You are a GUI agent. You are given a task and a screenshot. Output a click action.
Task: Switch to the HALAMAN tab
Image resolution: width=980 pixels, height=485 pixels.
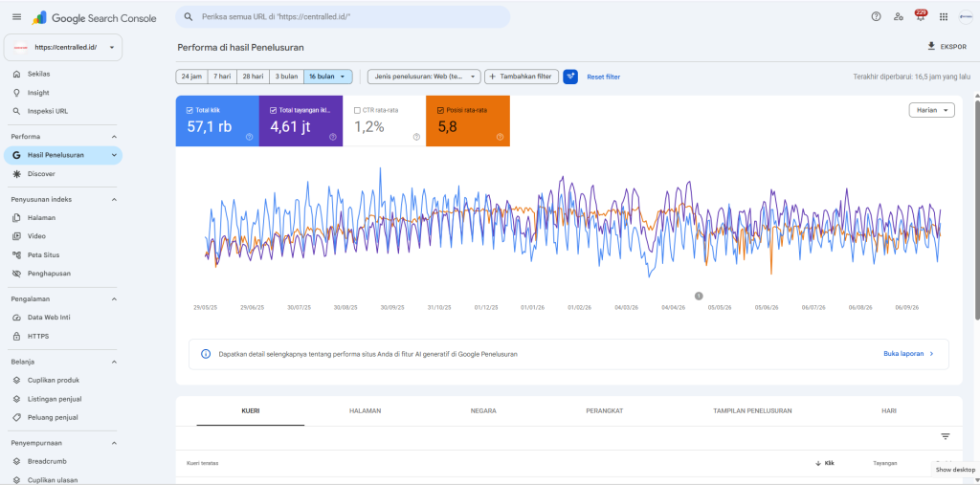(x=366, y=410)
